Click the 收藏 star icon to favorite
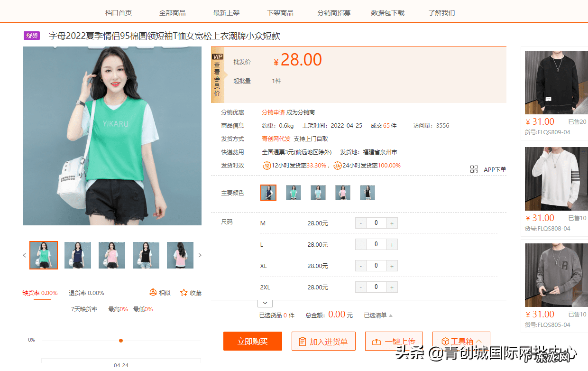Image resolution: width=588 pixels, height=371 pixels. point(183,293)
